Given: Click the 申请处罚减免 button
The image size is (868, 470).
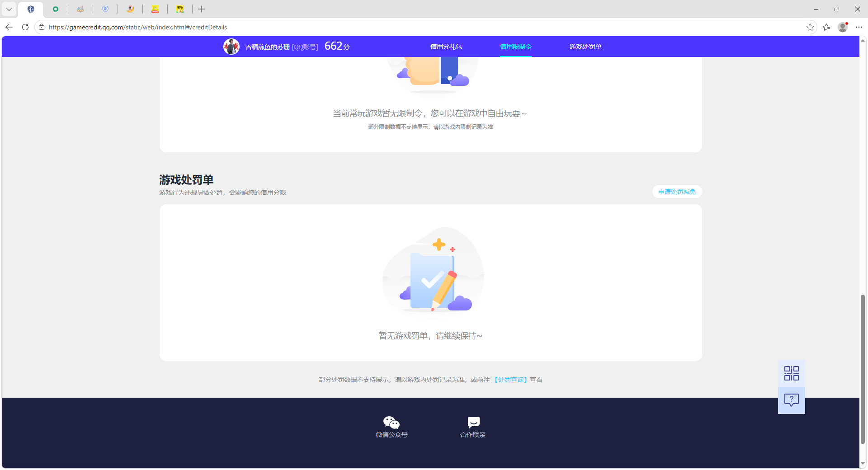Looking at the screenshot, I should [x=677, y=192].
